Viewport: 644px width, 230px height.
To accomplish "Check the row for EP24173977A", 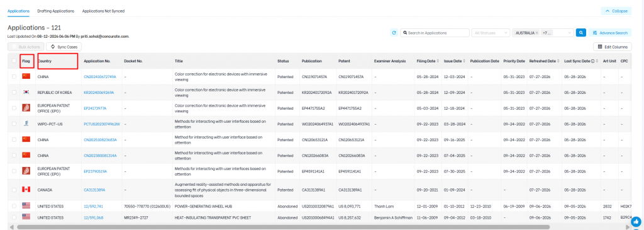I will click(x=14, y=108).
